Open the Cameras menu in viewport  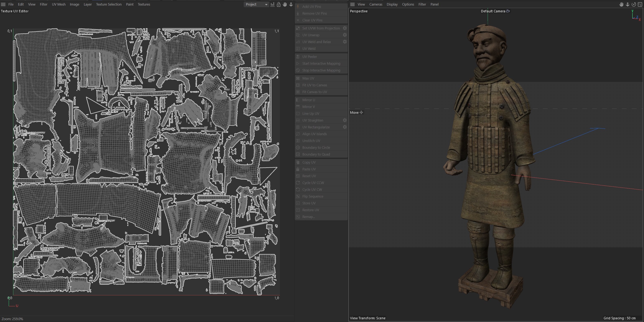click(x=376, y=5)
